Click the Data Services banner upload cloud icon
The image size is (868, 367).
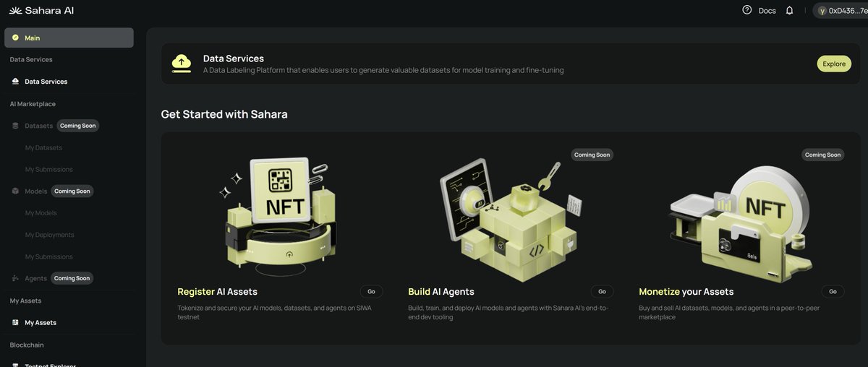click(x=182, y=64)
